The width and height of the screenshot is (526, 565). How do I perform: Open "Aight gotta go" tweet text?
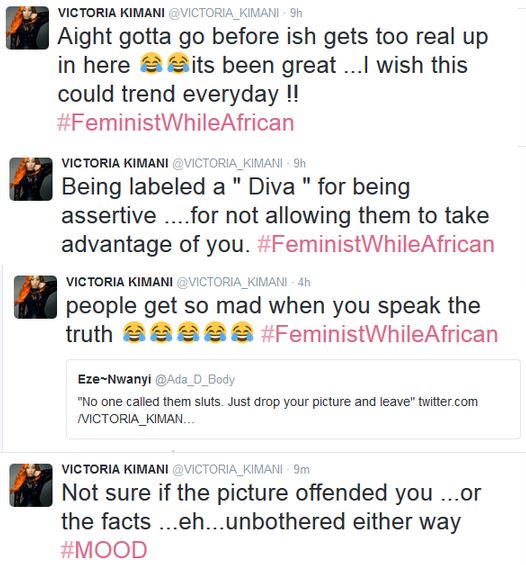click(273, 65)
